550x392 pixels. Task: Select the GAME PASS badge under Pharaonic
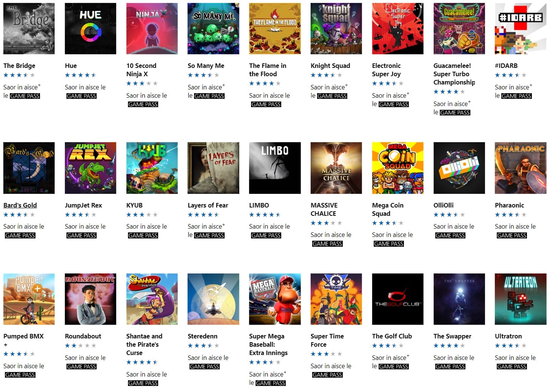pos(511,235)
